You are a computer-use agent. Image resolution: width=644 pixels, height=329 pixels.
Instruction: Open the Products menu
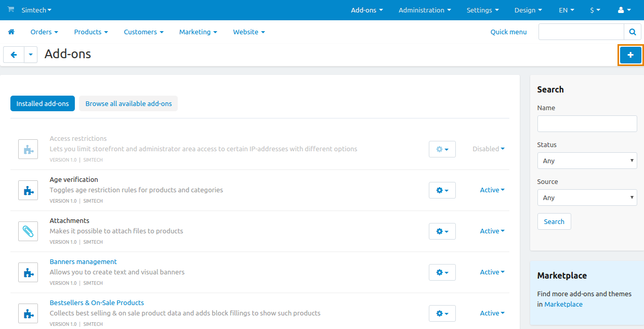[x=91, y=32]
